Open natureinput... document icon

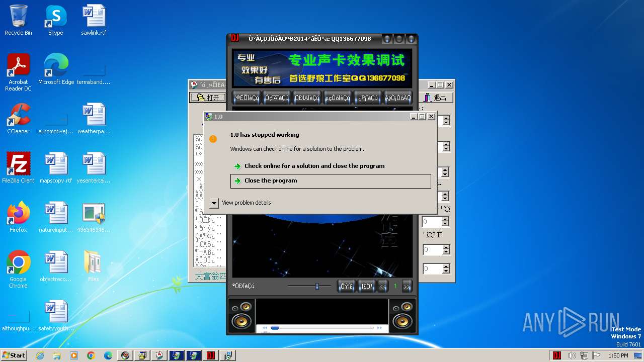coord(56,217)
